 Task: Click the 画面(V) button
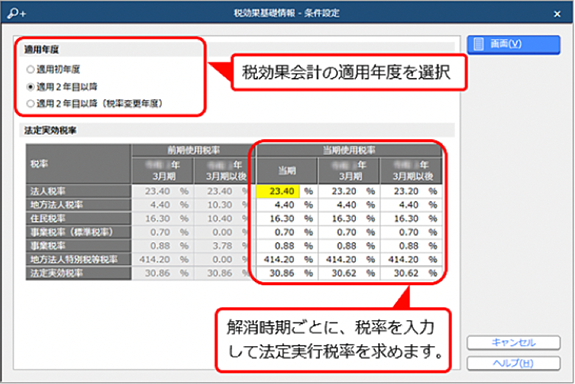tap(513, 44)
